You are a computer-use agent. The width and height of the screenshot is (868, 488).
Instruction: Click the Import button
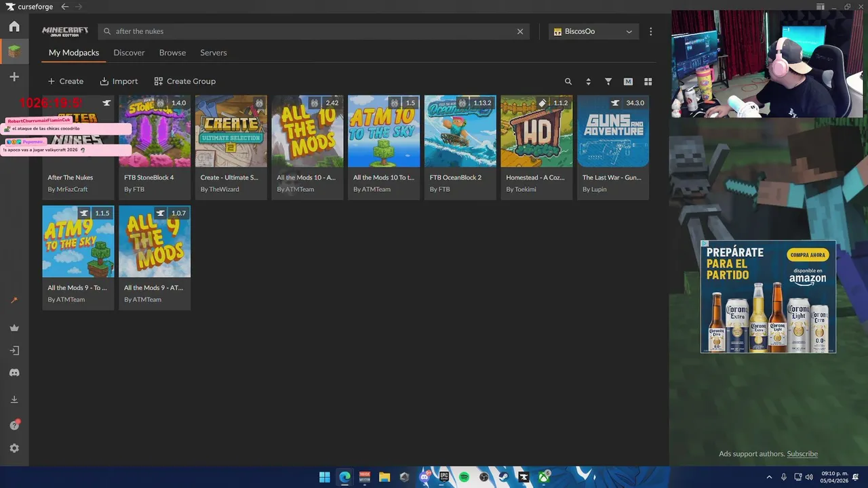pos(119,81)
